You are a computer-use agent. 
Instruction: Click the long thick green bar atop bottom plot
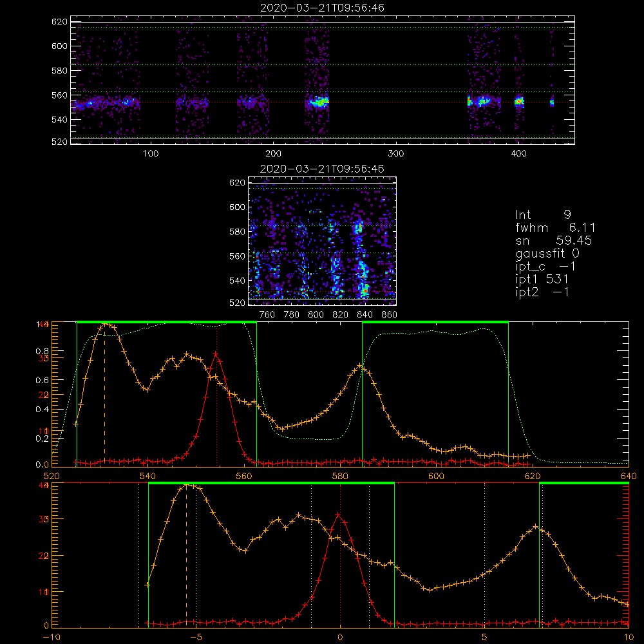(x=272, y=484)
